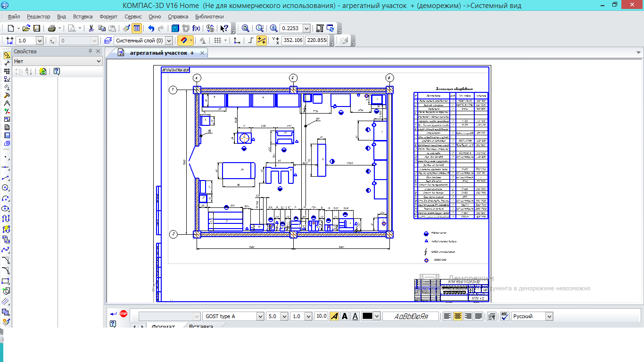Cut selection with the scissors icon
The image size is (644, 362).
pyautogui.click(x=91, y=28)
